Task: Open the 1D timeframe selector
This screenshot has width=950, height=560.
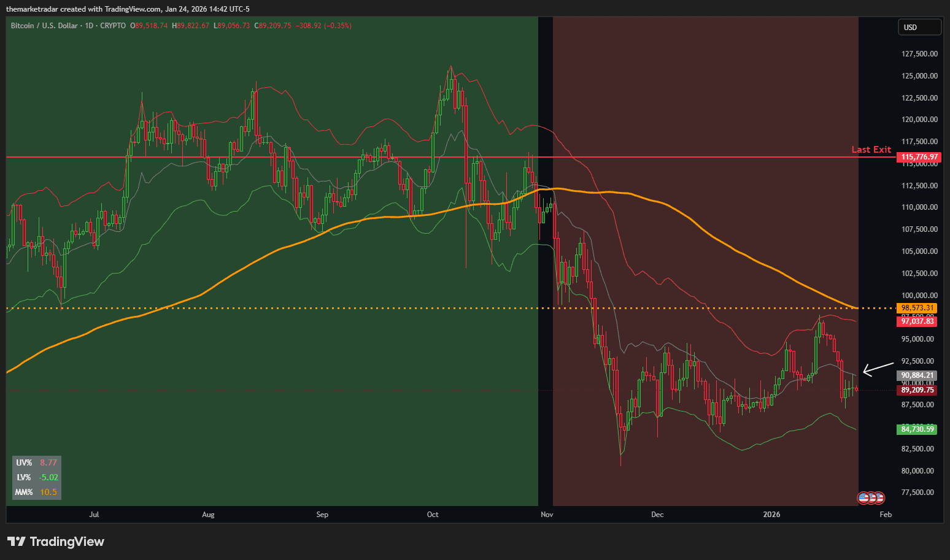Action: click(x=90, y=25)
